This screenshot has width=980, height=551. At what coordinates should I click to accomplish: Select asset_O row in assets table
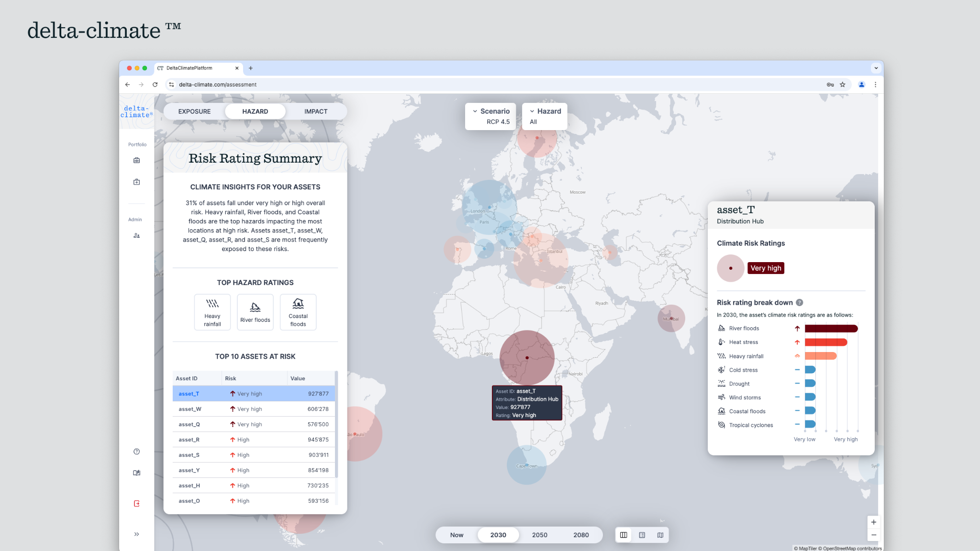(x=254, y=501)
